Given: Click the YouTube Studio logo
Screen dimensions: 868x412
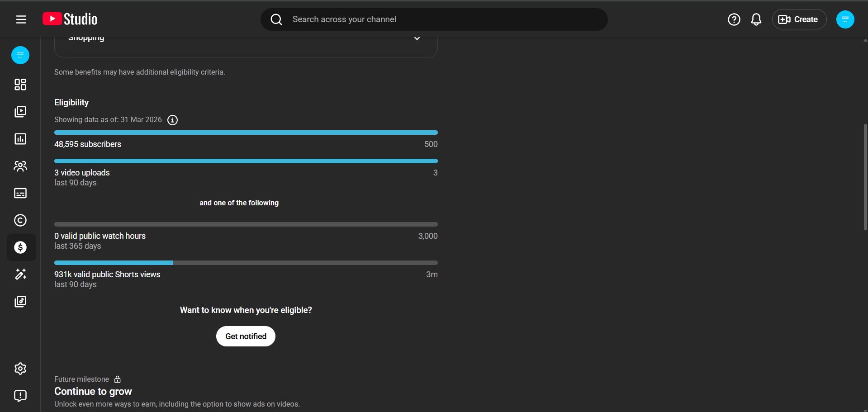Looking at the screenshot, I should coord(70,19).
